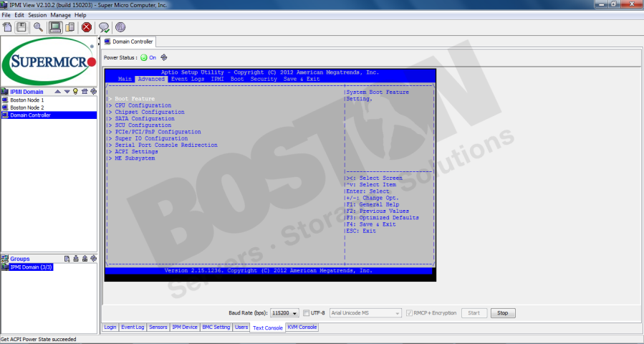Click the power refresh icon beside On
The height and width of the screenshot is (344, 644).
click(x=164, y=57)
